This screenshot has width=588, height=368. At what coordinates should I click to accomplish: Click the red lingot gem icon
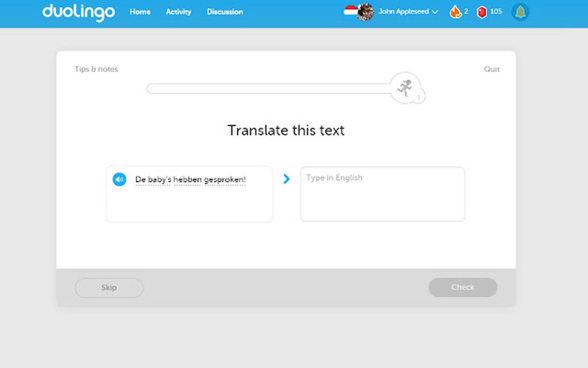tap(483, 12)
